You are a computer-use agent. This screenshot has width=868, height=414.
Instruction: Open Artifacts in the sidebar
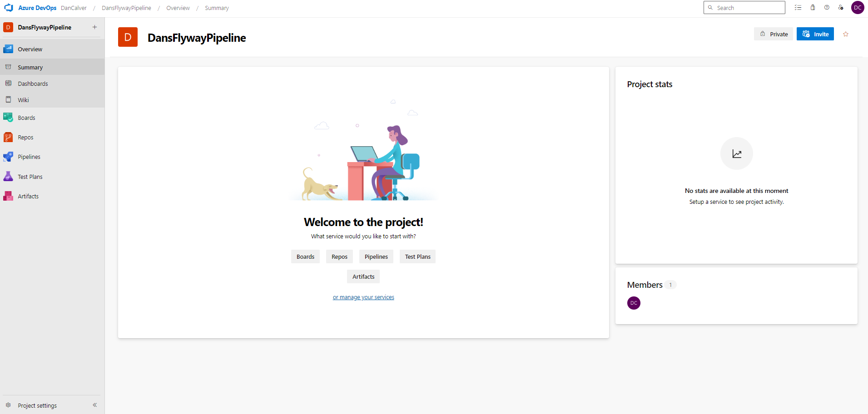click(52, 196)
